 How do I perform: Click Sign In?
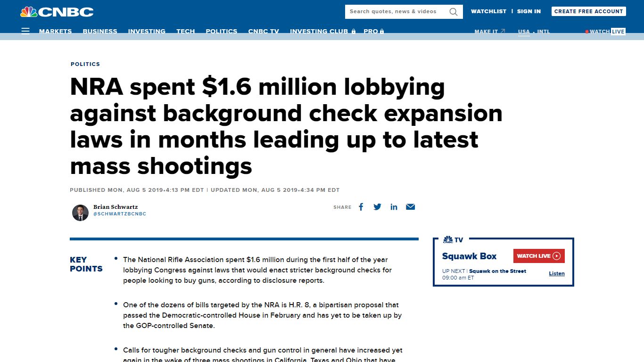(x=529, y=11)
